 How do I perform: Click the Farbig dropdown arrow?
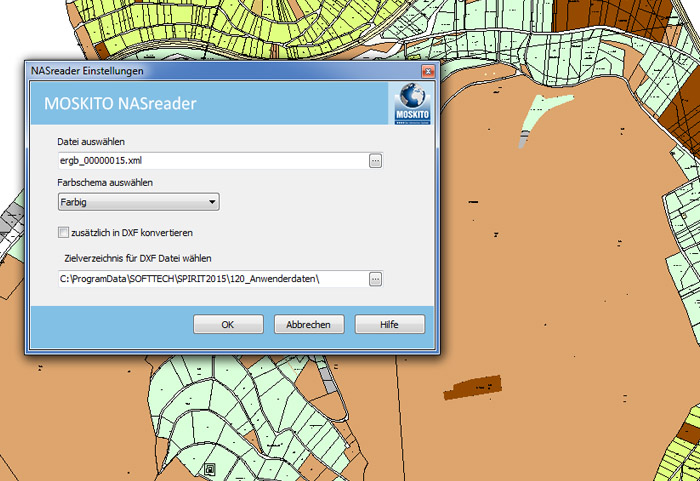coord(212,203)
